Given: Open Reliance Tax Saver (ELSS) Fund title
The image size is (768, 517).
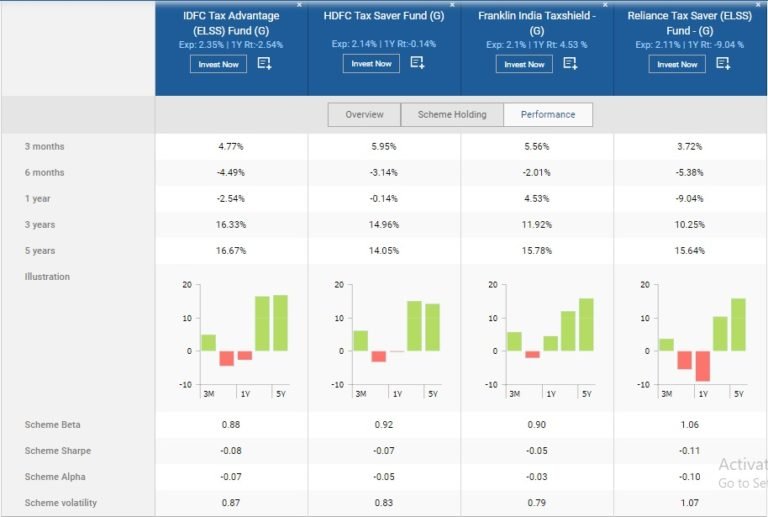Looking at the screenshot, I should click(x=690, y=23).
